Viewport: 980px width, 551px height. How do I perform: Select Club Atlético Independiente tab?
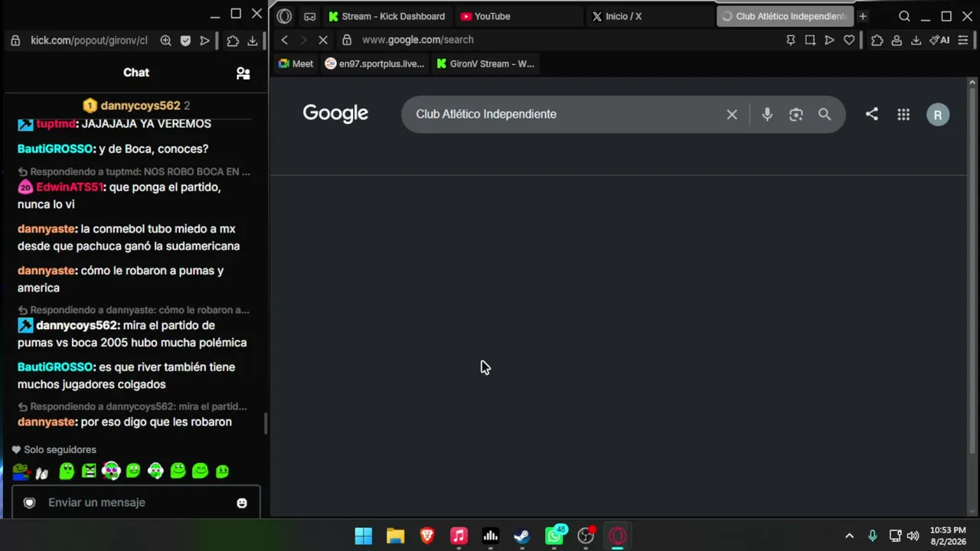coord(784,16)
